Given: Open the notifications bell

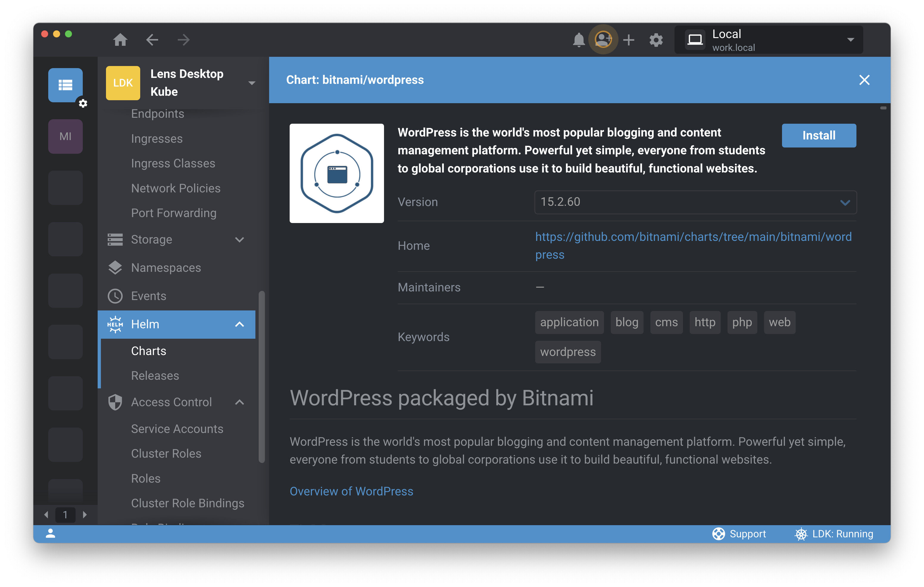Looking at the screenshot, I should [579, 40].
